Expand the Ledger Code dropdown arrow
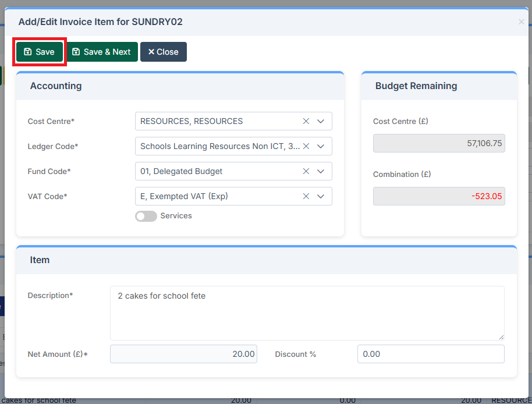The height and width of the screenshot is (404, 532). (321, 146)
